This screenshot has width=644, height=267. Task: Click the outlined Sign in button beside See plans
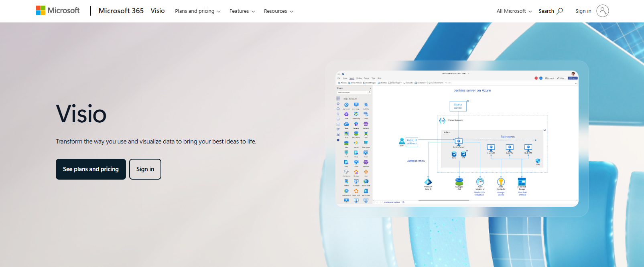(x=145, y=169)
